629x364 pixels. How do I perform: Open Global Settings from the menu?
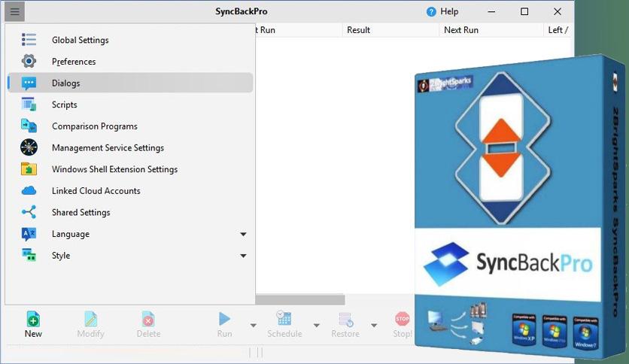(80, 40)
